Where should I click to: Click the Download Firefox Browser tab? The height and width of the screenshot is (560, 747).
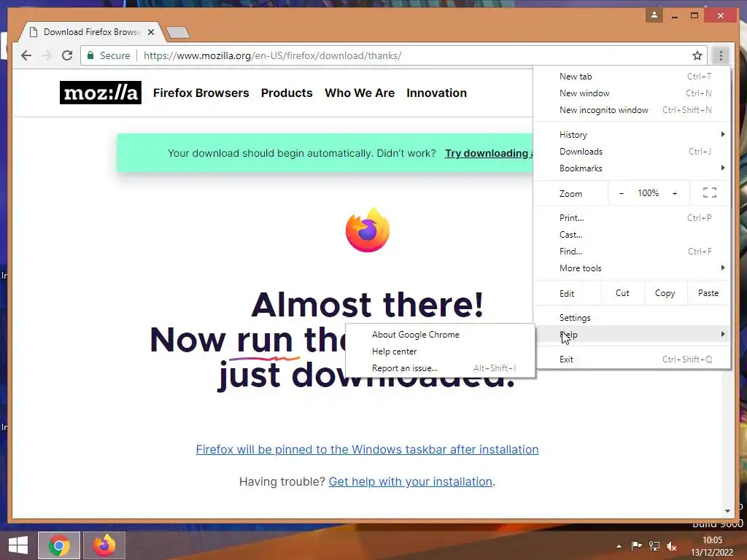click(x=91, y=32)
